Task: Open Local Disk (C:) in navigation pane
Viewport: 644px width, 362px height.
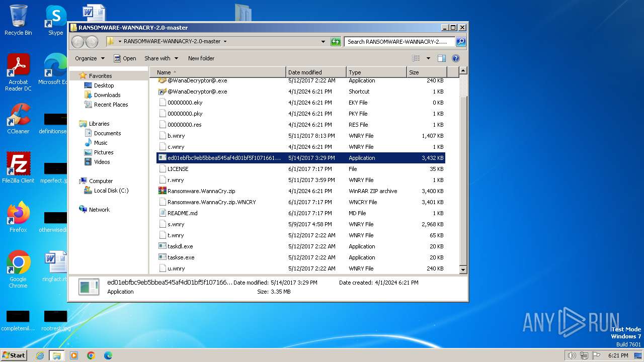Action: point(111,191)
